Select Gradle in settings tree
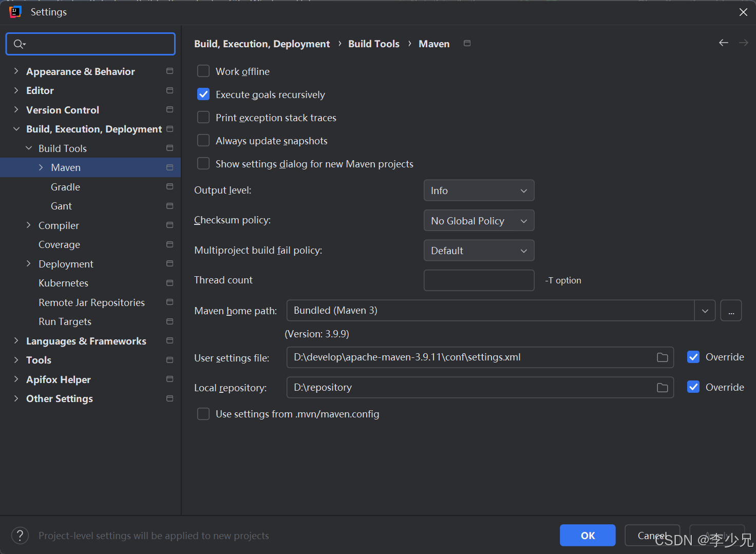This screenshot has height=554, width=756. tap(65, 187)
